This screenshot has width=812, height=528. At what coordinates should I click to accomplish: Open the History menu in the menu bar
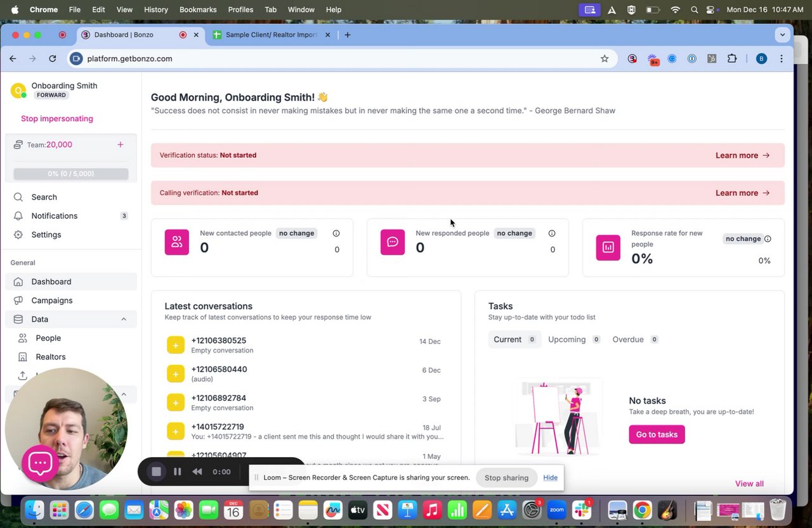[156, 10]
